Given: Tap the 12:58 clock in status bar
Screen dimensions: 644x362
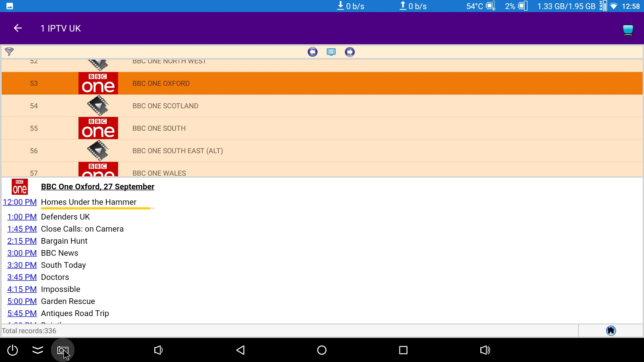Looking at the screenshot, I should coord(631,6).
